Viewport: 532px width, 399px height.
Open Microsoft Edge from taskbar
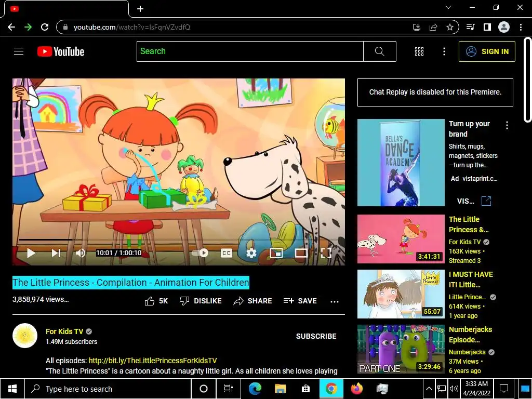click(x=255, y=389)
